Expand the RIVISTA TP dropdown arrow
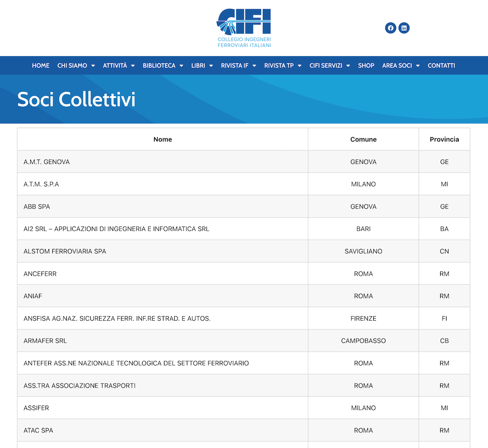Viewport: 488px width, 448px height. click(300, 66)
